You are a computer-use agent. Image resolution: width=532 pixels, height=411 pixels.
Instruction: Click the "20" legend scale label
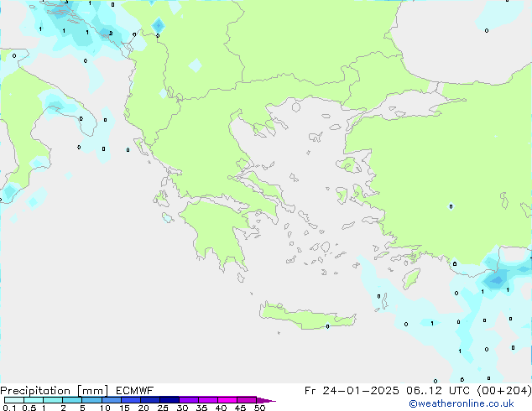coord(143,408)
